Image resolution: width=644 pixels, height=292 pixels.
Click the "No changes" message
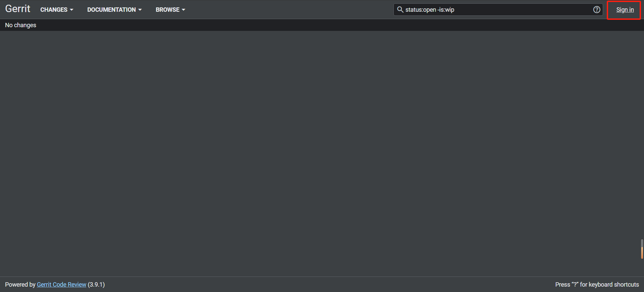pos(21,25)
